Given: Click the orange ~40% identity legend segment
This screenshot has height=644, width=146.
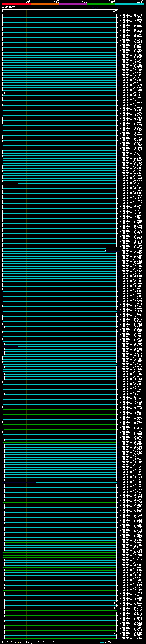Looking at the screenshot, I should point(44,4).
